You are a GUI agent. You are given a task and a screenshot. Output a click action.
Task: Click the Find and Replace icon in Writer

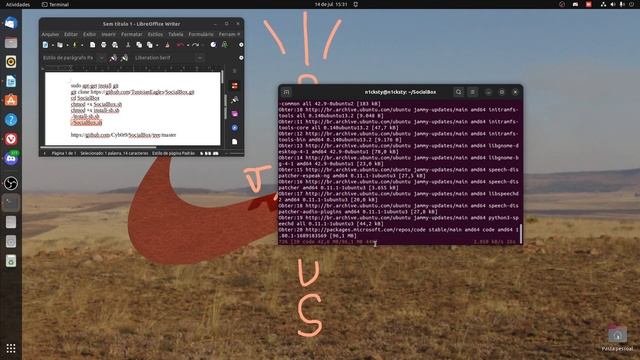click(213, 45)
